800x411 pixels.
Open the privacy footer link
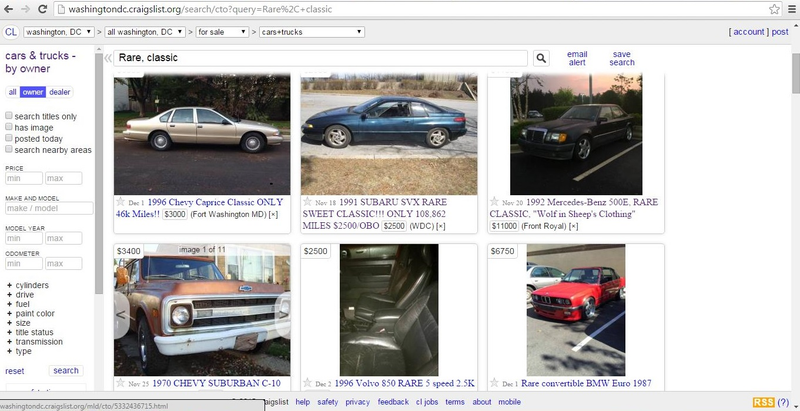358,402
